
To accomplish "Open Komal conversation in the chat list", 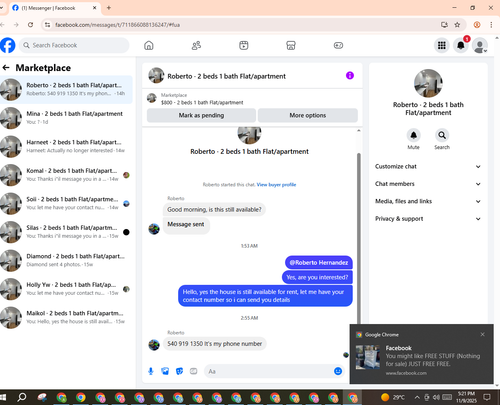I will pyautogui.click(x=66, y=175).
